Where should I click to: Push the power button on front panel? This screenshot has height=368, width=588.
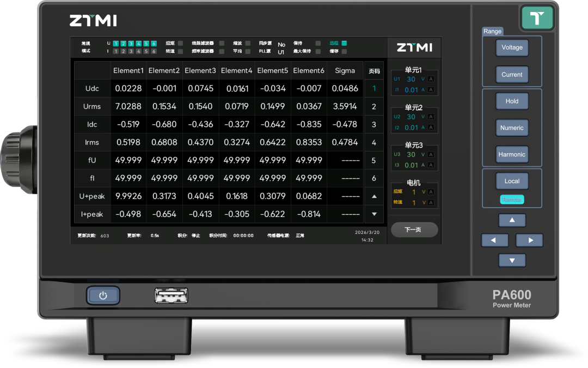103,295
